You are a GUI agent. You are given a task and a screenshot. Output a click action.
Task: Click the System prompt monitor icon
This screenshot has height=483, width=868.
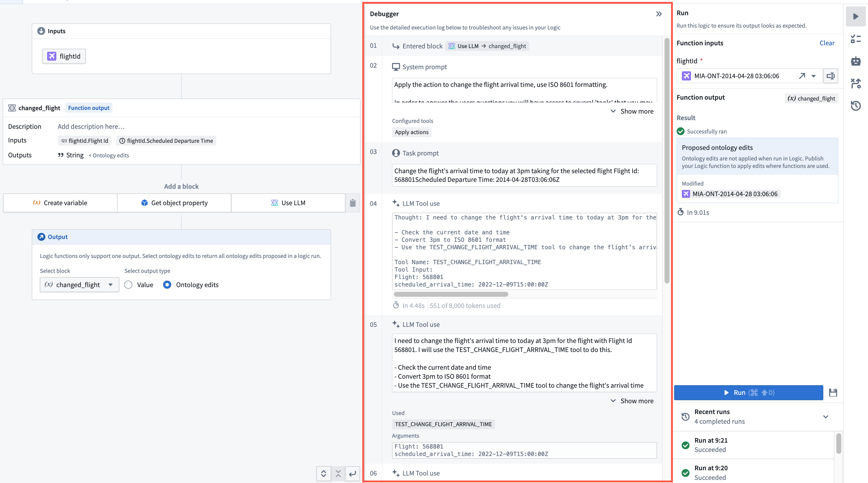pos(395,67)
